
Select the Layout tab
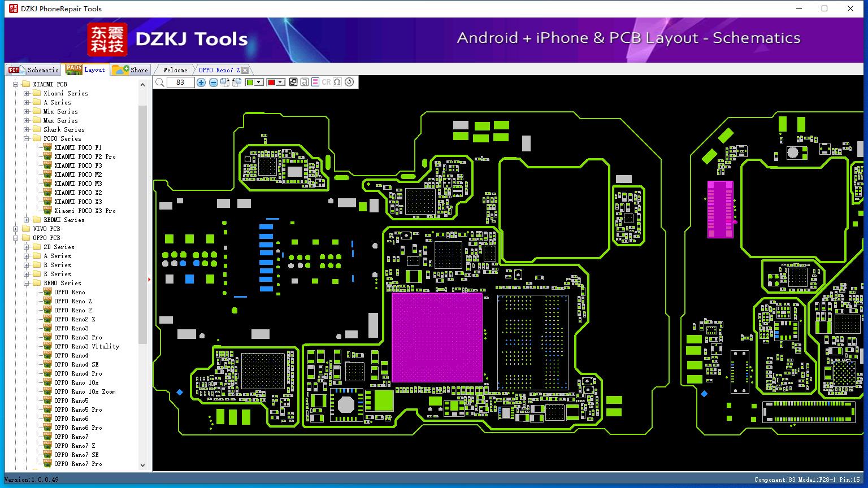(85, 69)
